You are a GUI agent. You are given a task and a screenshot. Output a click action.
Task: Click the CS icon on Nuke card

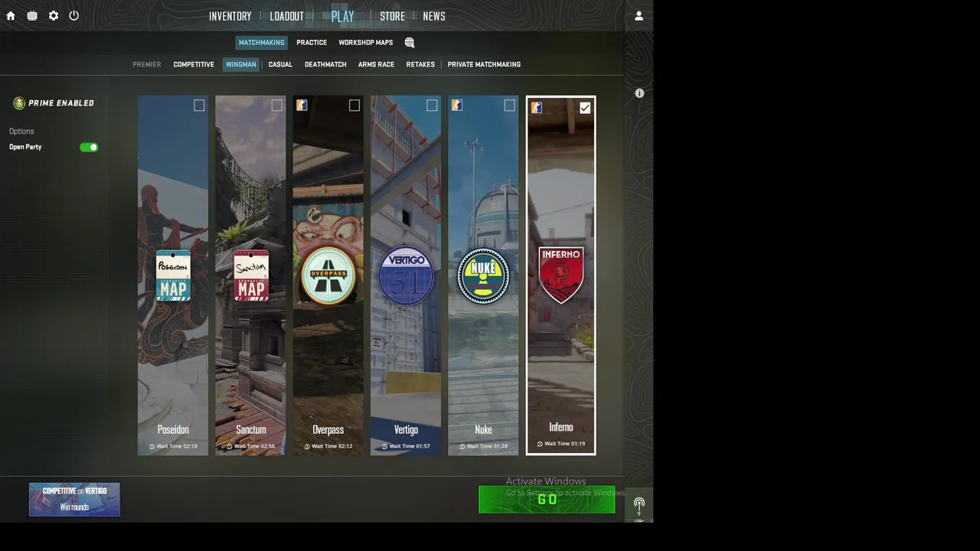456,105
